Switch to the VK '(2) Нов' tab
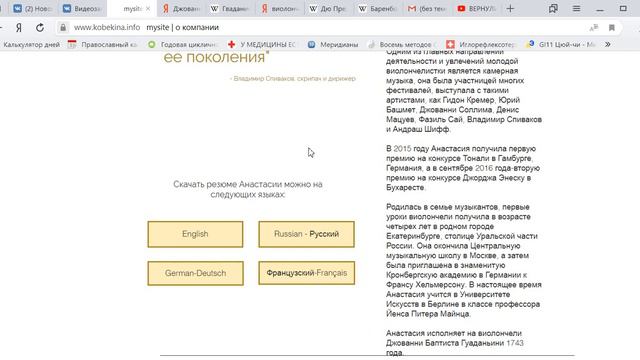The width and height of the screenshot is (640, 360). coord(33,9)
